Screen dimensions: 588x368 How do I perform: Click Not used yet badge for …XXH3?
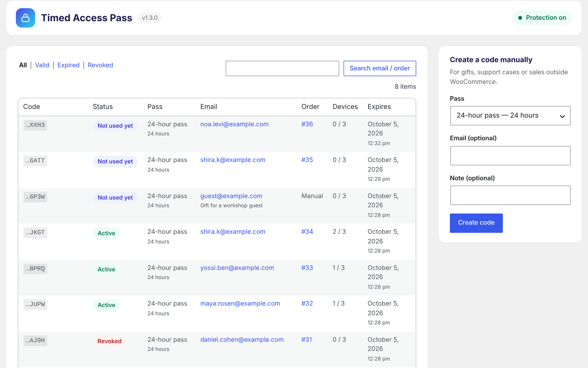coord(115,126)
